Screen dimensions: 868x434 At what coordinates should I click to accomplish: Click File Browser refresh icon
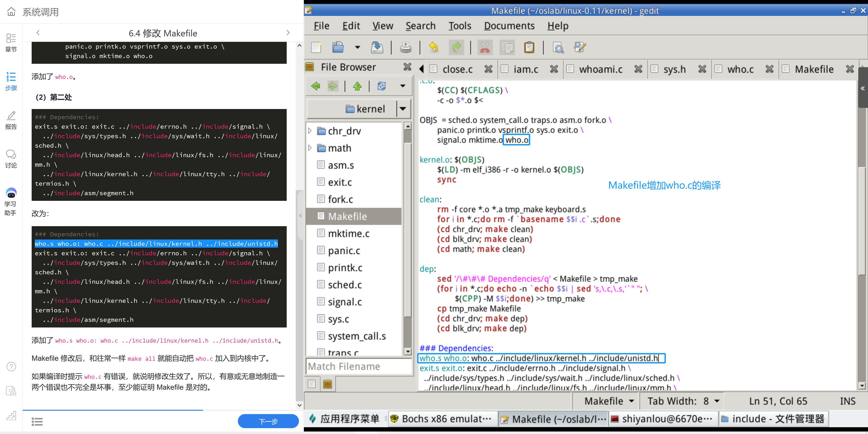point(381,86)
